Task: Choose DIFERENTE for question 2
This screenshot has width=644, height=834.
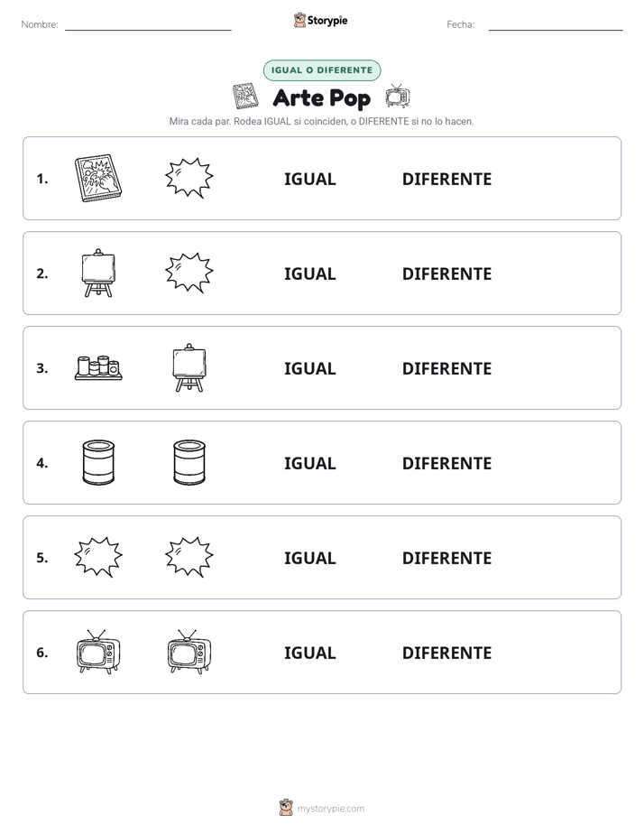Action: [446, 273]
